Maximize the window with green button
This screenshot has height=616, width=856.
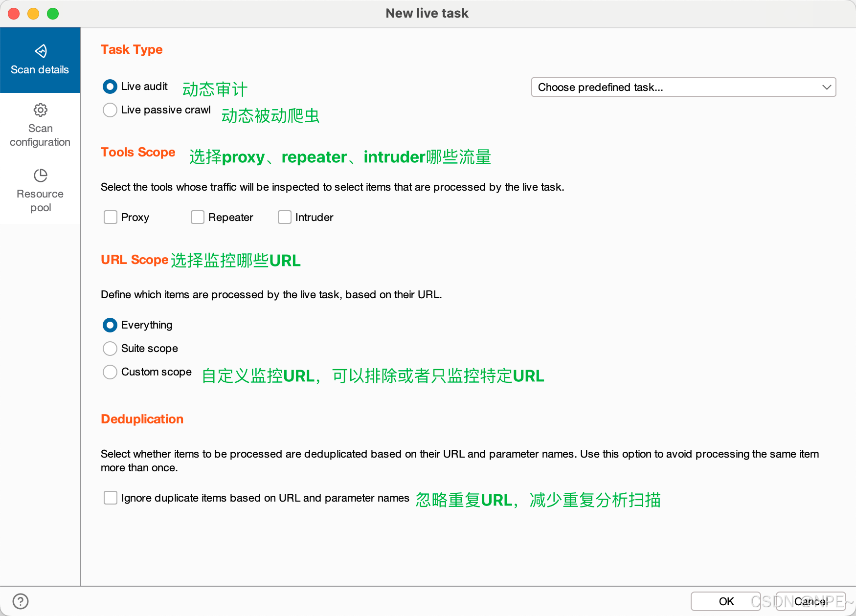[x=53, y=14]
